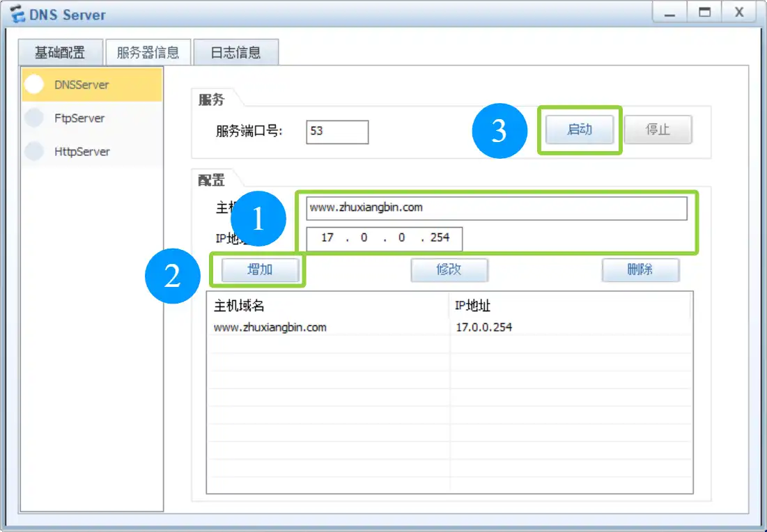The image size is (767, 532).
Task: Click the DNS Server app icon in title bar
Action: (x=16, y=14)
